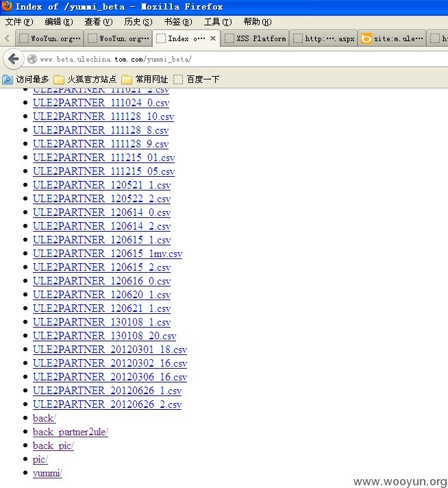
Task: Open ULE2PARTNER_20120626_1.csv link
Action: pyautogui.click(x=108, y=390)
